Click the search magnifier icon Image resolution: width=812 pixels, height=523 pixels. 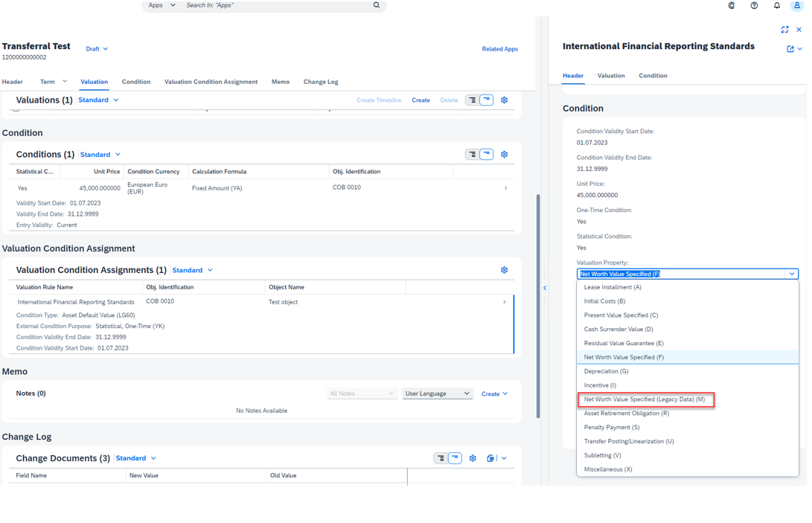(377, 5)
